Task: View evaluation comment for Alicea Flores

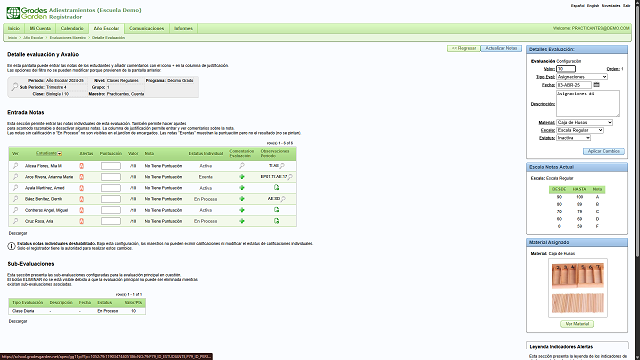Action: 242,166
